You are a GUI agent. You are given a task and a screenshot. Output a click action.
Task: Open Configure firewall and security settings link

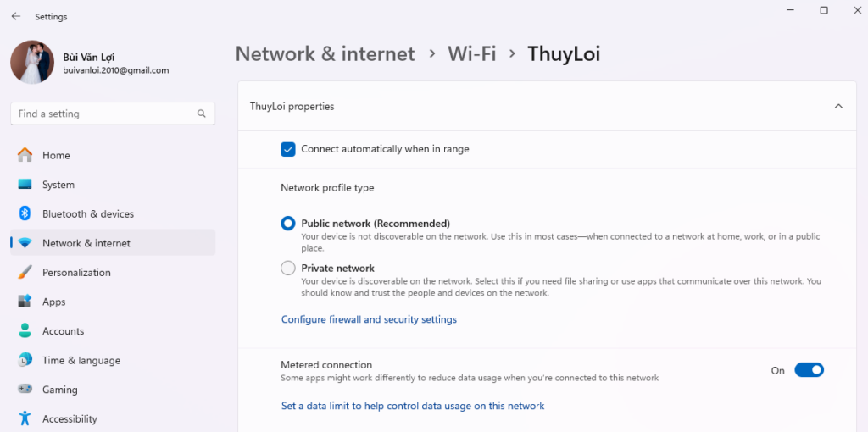(369, 319)
